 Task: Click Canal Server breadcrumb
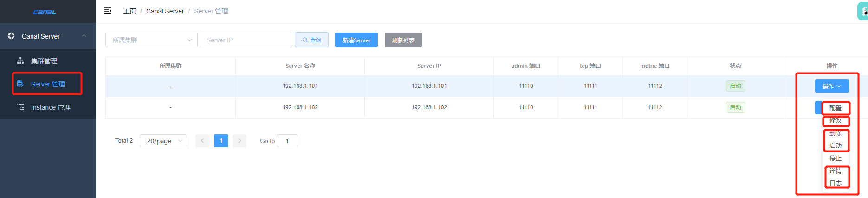point(165,11)
